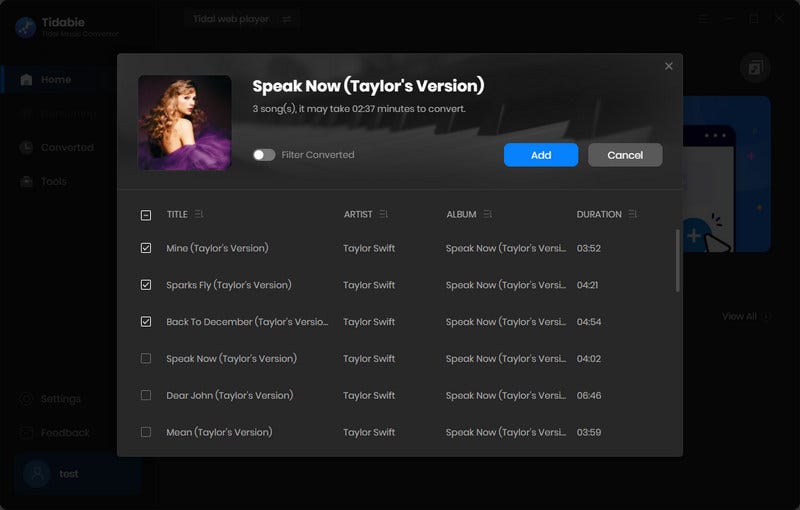Screen dimensions: 800x510
Task: Click the Cancel button
Action: pos(625,155)
